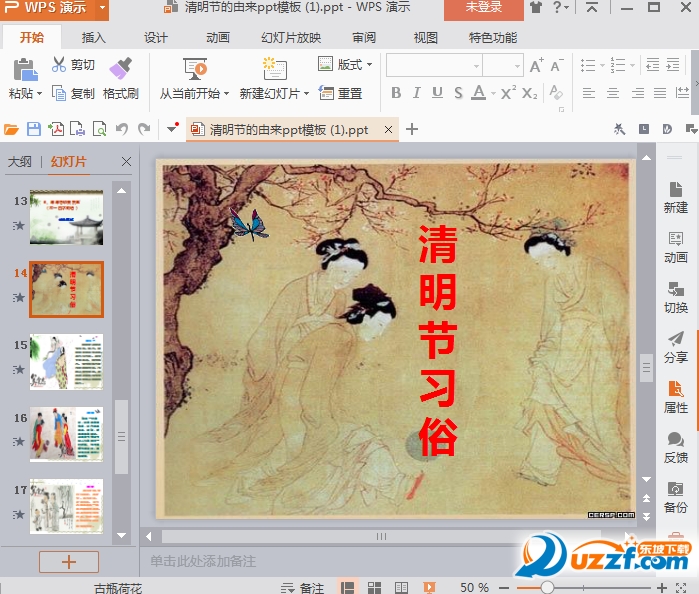Center align text
The width and height of the screenshot is (699, 594).
point(613,93)
